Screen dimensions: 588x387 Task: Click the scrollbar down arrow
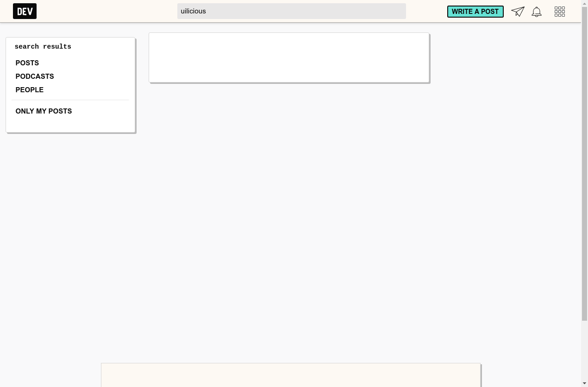coord(584,383)
